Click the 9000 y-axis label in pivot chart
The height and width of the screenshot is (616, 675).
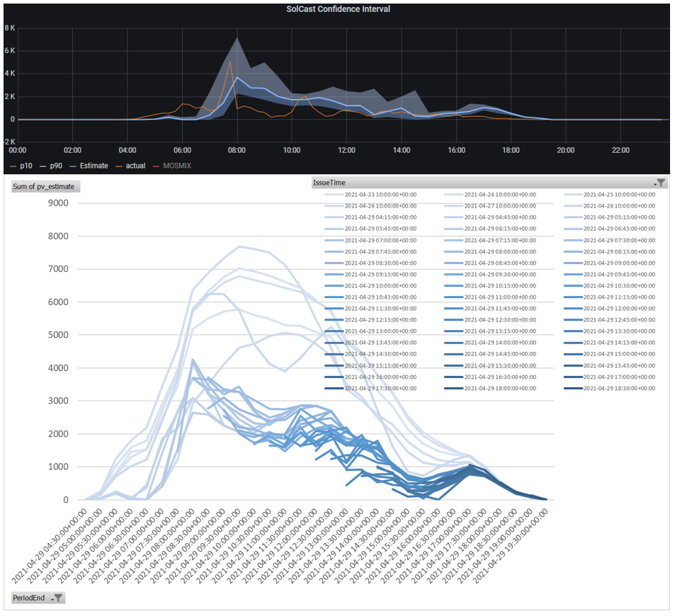click(x=57, y=203)
